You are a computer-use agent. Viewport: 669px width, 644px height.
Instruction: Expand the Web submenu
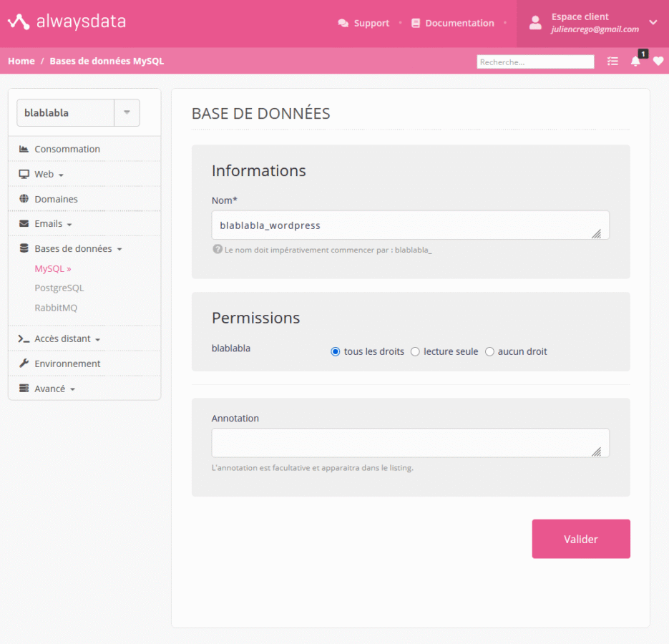61,175
